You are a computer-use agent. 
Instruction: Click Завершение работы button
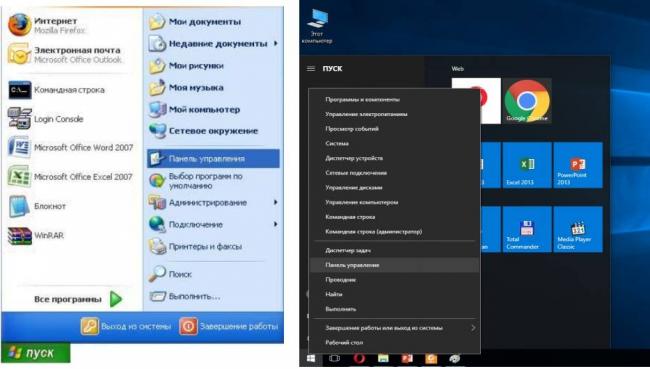(228, 326)
